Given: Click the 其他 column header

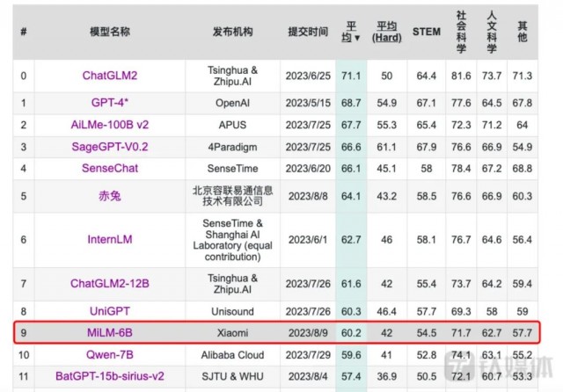Looking at the screenshot, I should [522, 32].
